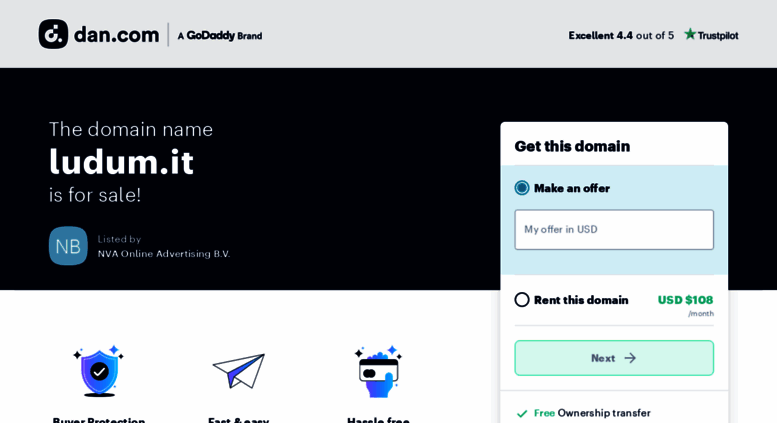This screenshot has width=777, height=423.
Task: Click the arrow icon in Next button
Action: coord(630,358)
